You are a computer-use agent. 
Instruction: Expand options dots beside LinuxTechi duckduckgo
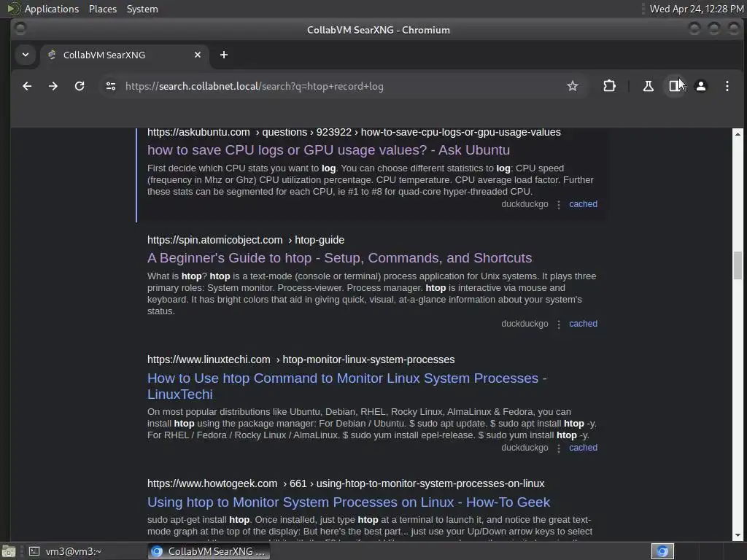559,448
